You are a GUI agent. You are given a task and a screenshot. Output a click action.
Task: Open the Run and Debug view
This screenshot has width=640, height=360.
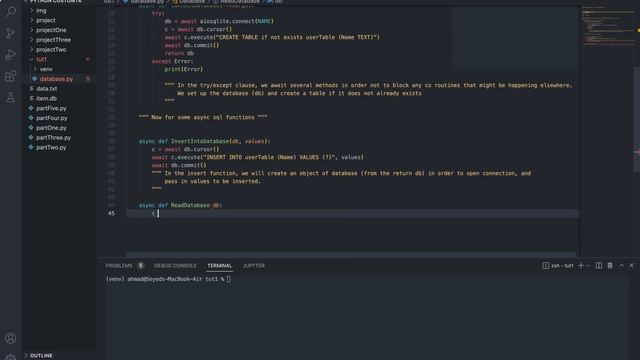pyautogui.click(x=11, y=55)
